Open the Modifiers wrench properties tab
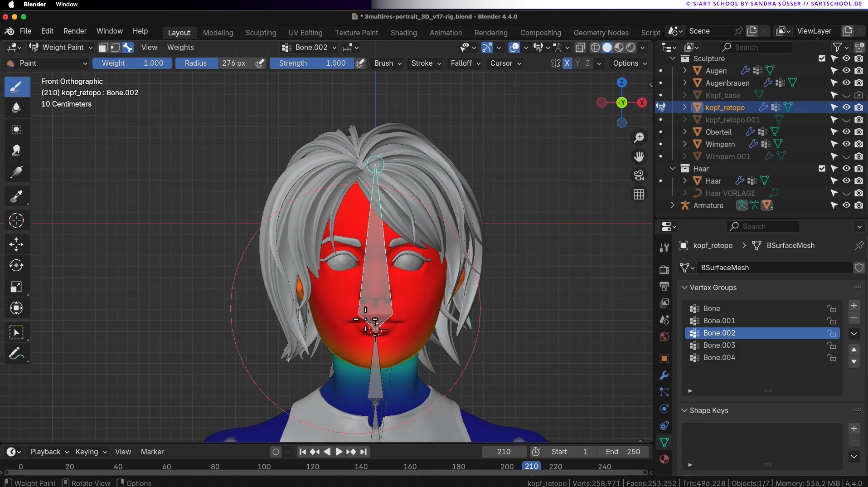868x487 pixels. (x=664, y=375)
